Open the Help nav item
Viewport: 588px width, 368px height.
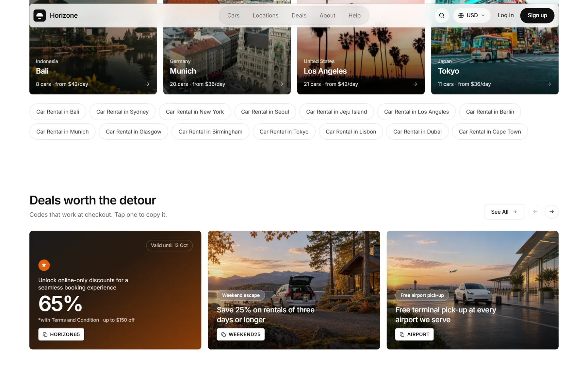coord(354,15)
